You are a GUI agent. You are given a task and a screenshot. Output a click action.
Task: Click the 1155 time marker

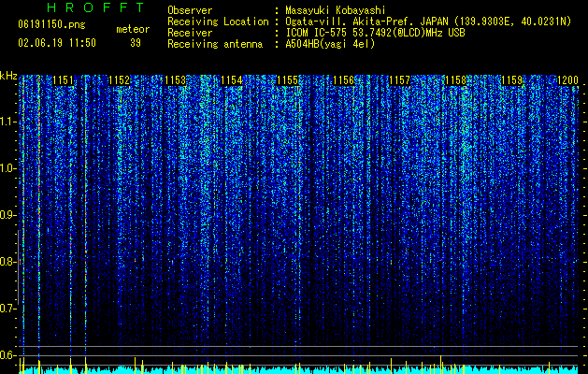coord(288,80)
